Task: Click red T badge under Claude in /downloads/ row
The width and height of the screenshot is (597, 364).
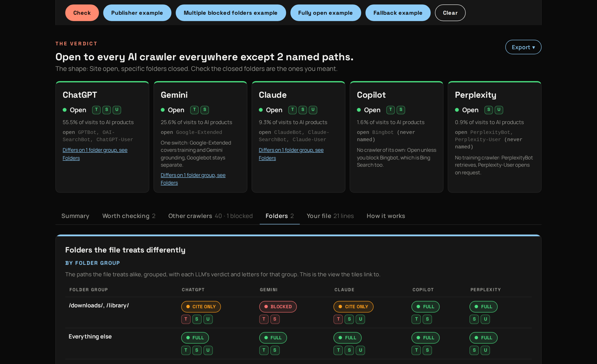Action: (x=338, y=319)
